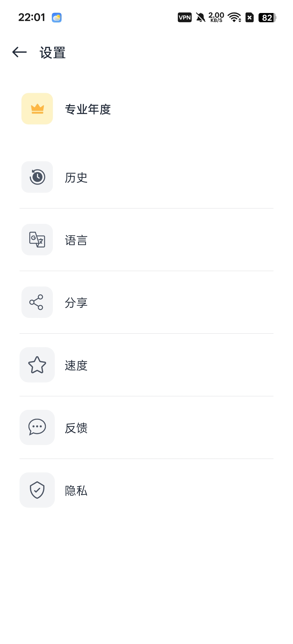This screenshot has height=644, width=293.
Task: Tap the gold crown icon
Action: tap(37, 109)
